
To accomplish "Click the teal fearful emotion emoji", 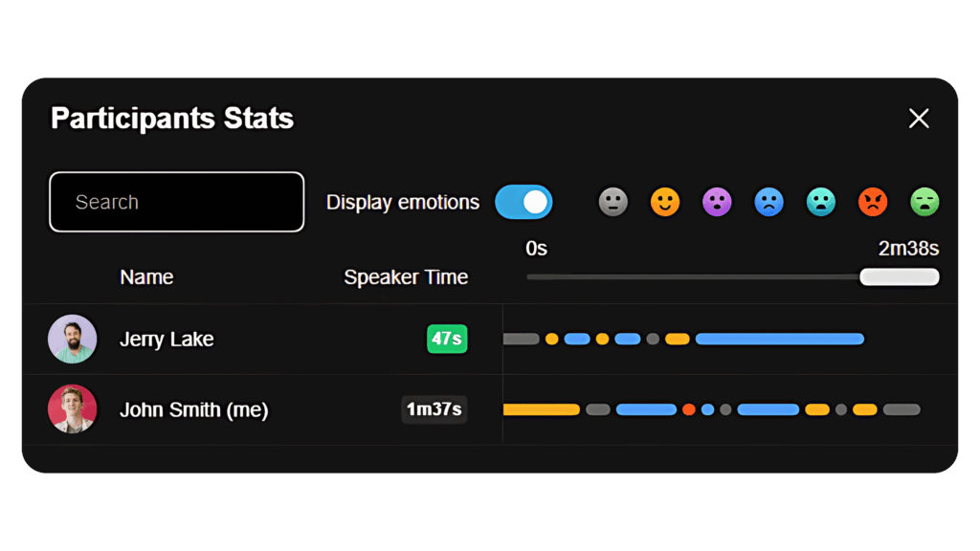I will coord(821,202).
